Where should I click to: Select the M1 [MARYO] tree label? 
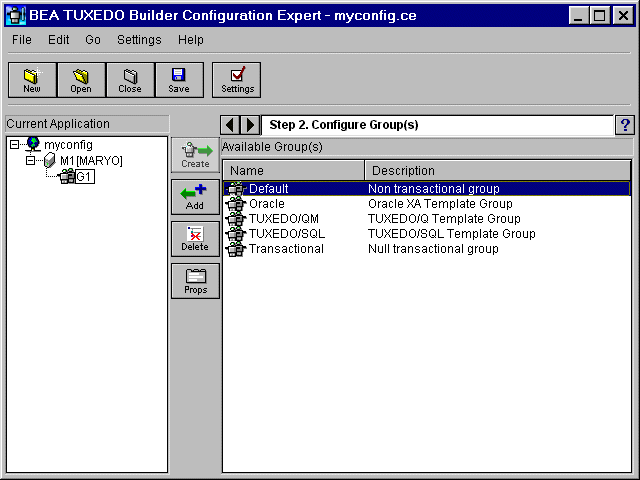click(x=91, y=161)
